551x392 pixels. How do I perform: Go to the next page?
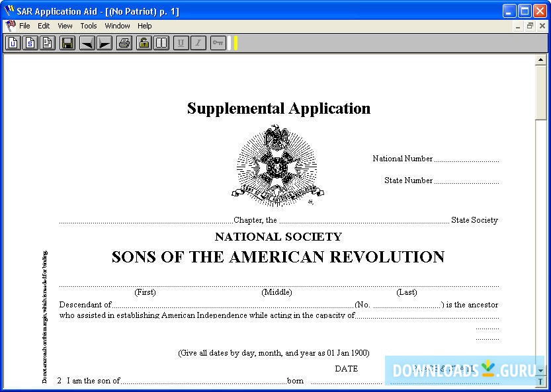(105, 42)
